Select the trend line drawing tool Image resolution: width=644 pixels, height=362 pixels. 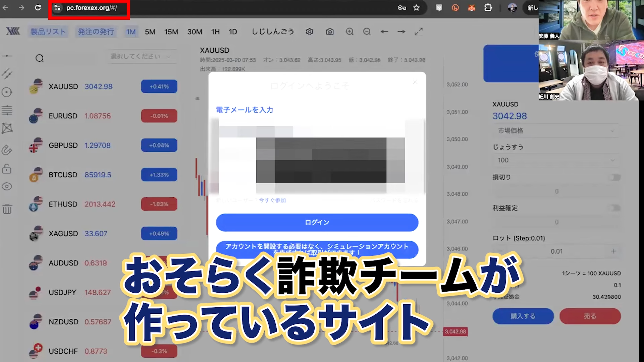click(7, 74)
